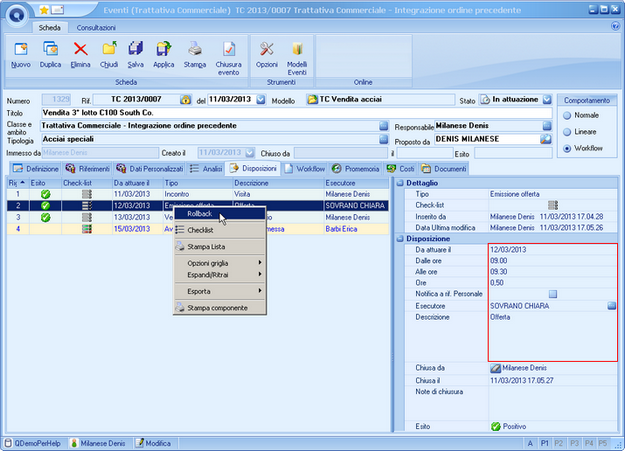
Task: Click P1 in the status bar
Action: 544,443
